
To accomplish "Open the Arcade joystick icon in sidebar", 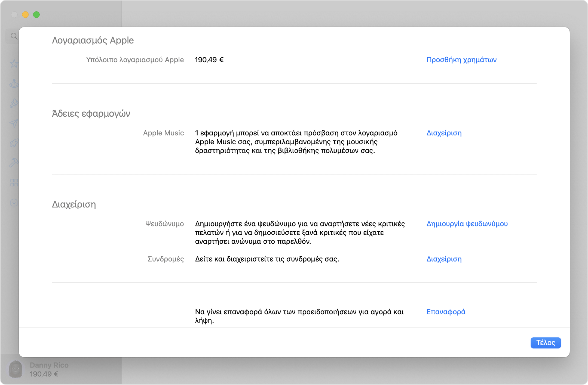I will pyautogui.click(x=14, y=83).
